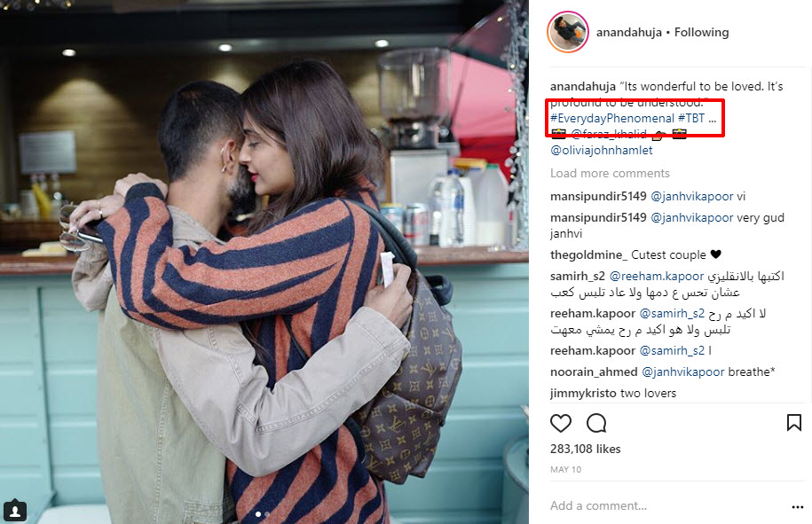
Task: Open the three-dots more options menu
Action: pyautogui.click(x=798, y=507)
